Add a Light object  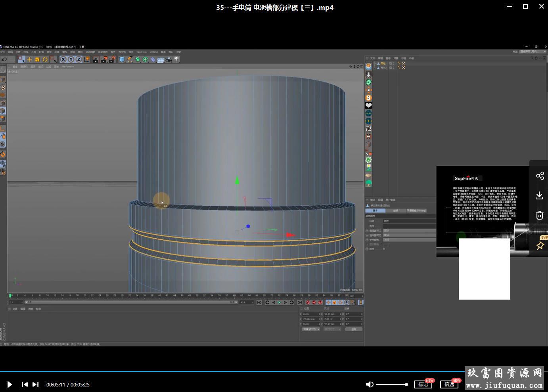(176, 59)
